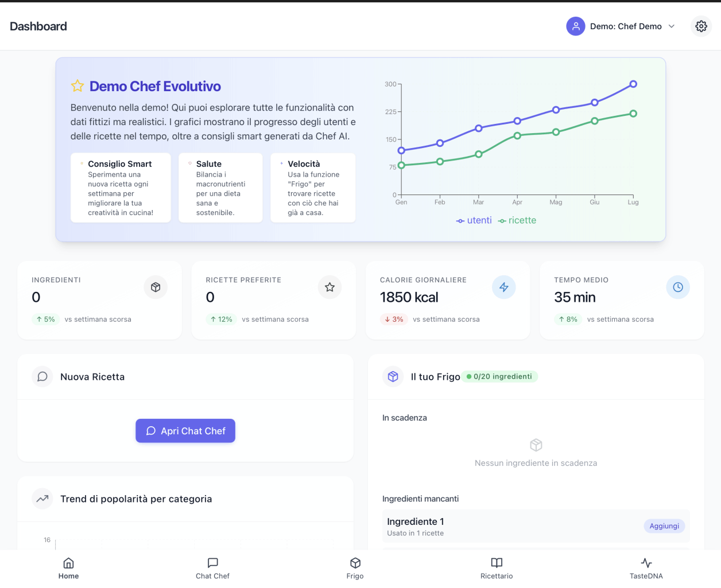
Task: Open the Ricettario tab
Action: point(497,568)
